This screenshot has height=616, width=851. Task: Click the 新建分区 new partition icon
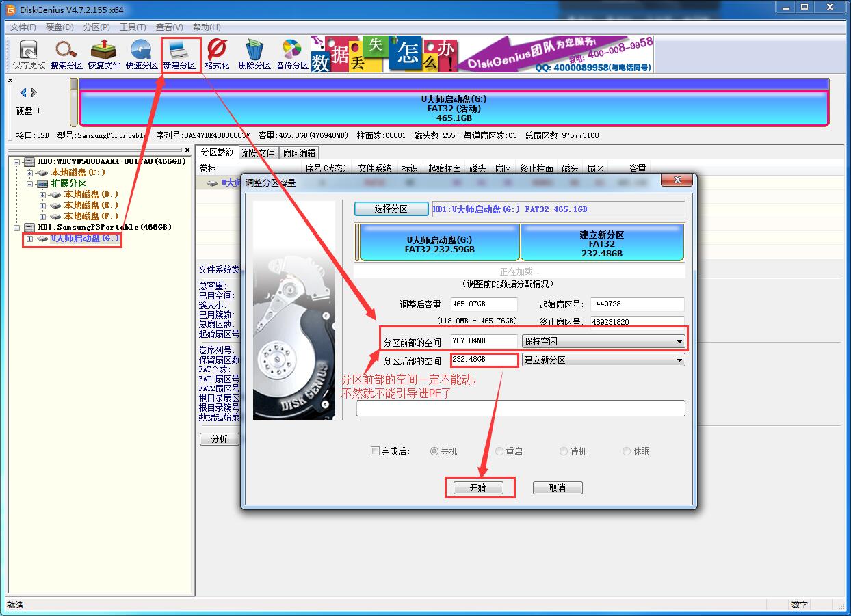tap(179, 55)
